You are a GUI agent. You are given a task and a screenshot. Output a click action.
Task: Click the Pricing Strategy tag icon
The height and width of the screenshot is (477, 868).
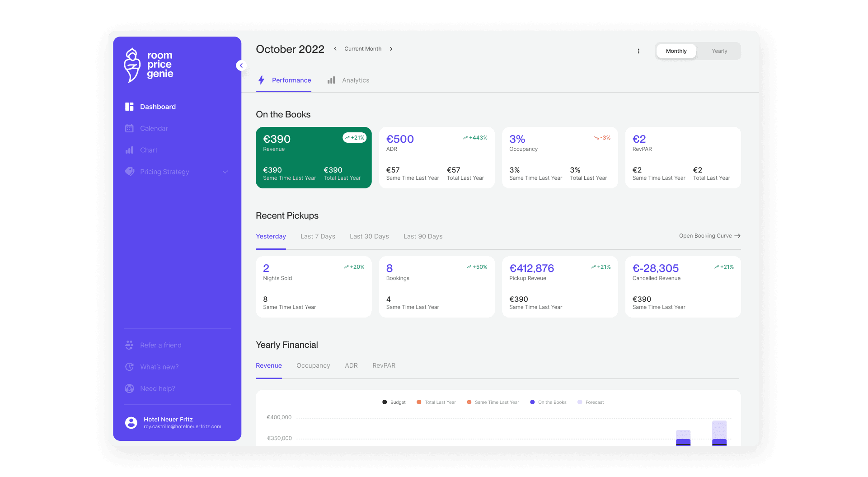point(129,172)
